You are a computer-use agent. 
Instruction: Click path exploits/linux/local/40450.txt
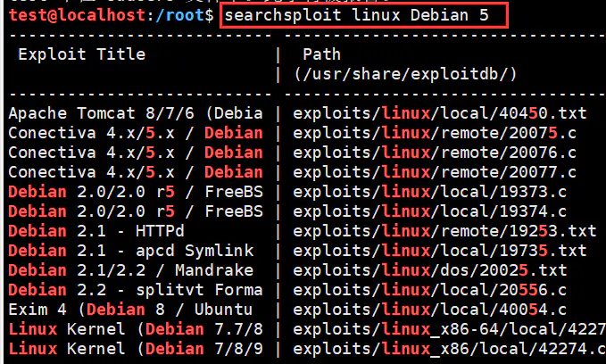[x=440, y=113]
